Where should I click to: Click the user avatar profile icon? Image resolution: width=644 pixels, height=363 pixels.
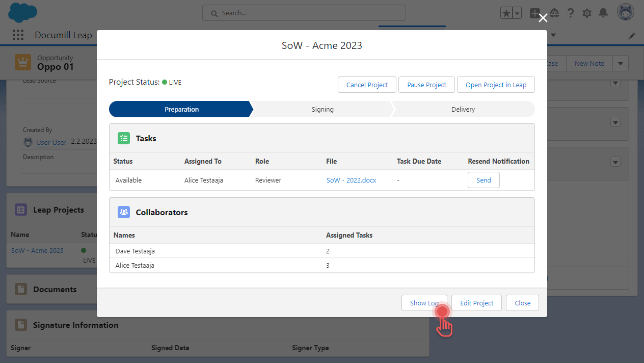pos(625,13)
